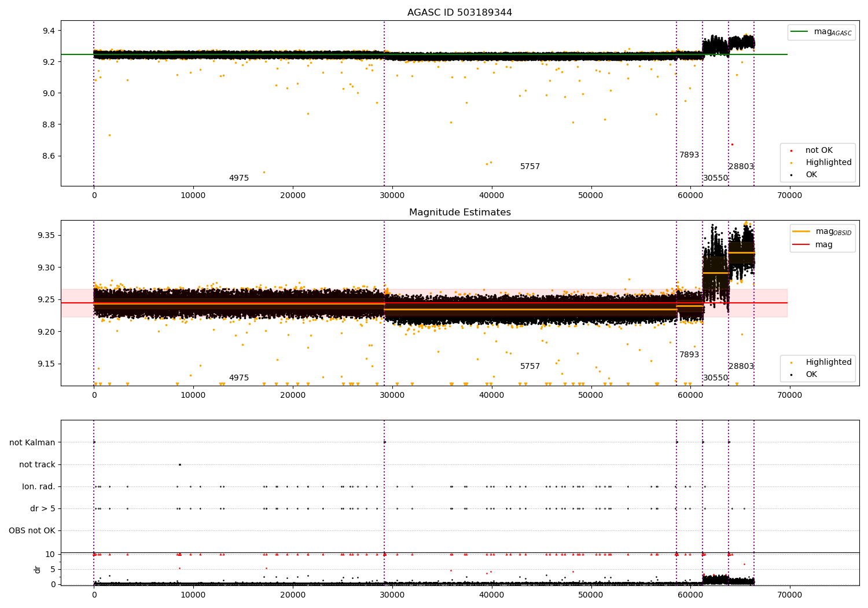Click the black marker on the 'not track' row

(180, 464)
